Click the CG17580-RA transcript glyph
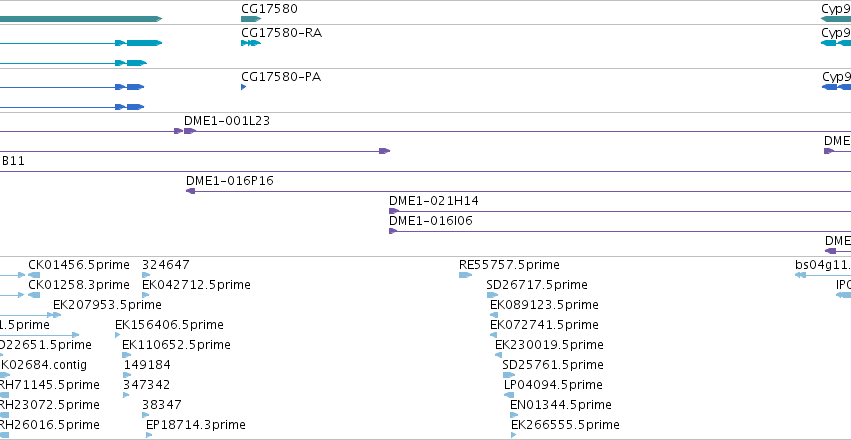The image size is (851, 440). 251,43
